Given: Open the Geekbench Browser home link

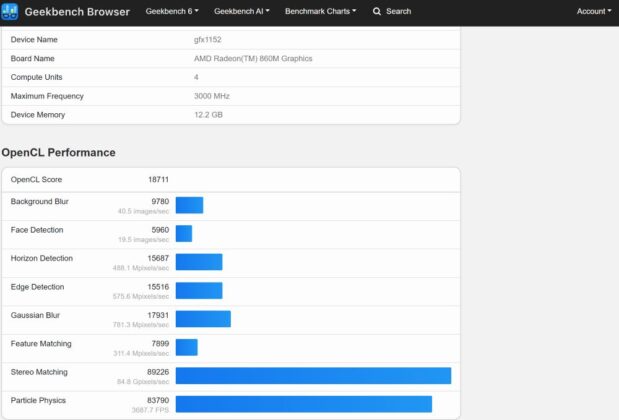Looking at the screenshot, I should click(x=77, y=12).
